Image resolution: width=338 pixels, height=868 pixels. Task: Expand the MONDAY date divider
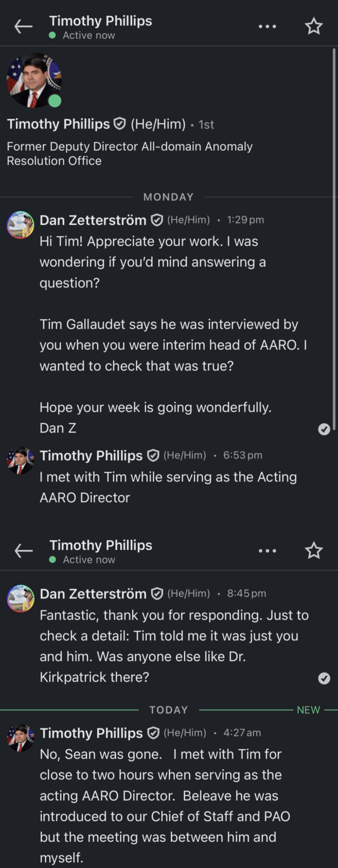tap(168, 197)
